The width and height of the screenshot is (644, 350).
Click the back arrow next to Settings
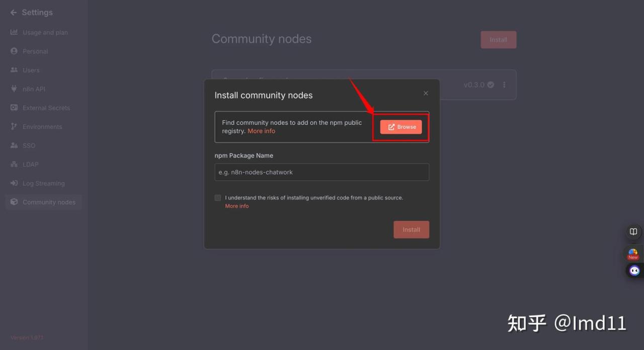[x=14, y=13]
